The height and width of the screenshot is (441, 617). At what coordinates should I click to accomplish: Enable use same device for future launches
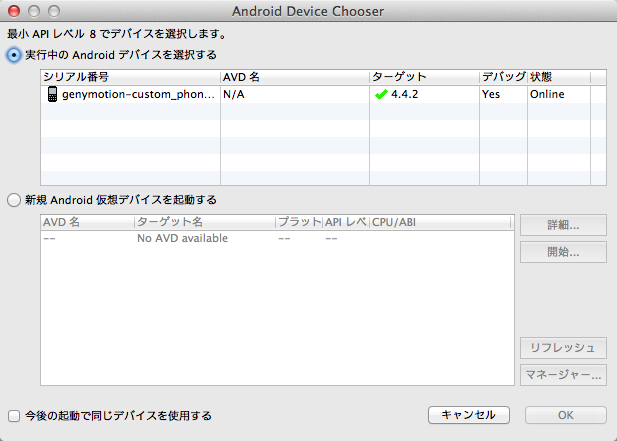(x=14, y=416)
